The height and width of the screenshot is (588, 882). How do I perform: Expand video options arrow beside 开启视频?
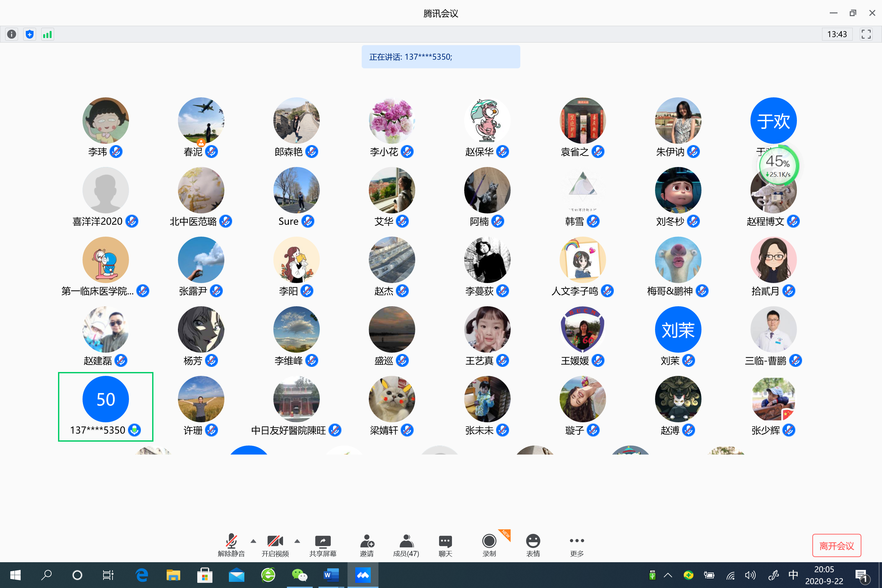click(297, 541)
